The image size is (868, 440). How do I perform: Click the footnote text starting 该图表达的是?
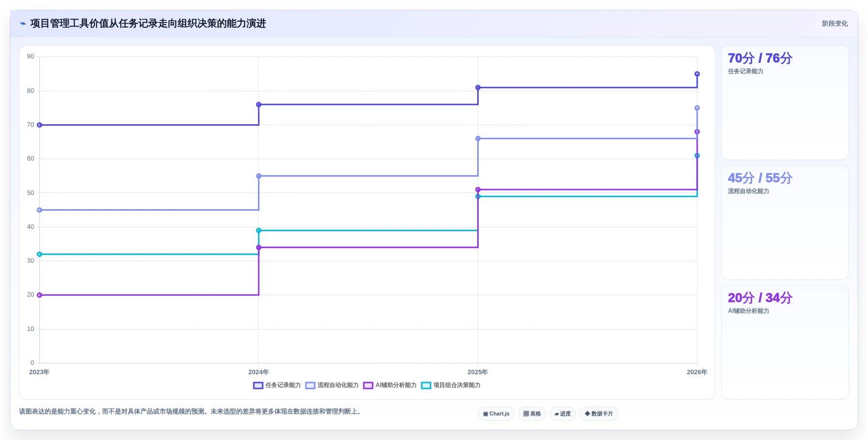click(x=191, y=412)
